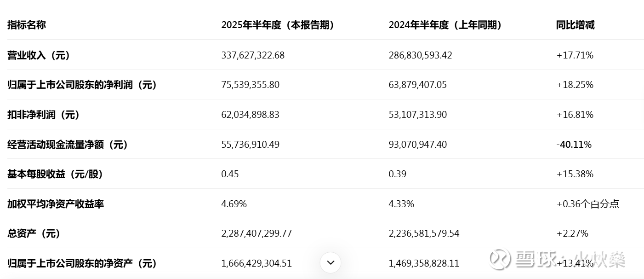Image resolution: width=644 pixels, height=279 pixels.
Task: Select the 总资产（元）row label
Action: pos(34,233)
